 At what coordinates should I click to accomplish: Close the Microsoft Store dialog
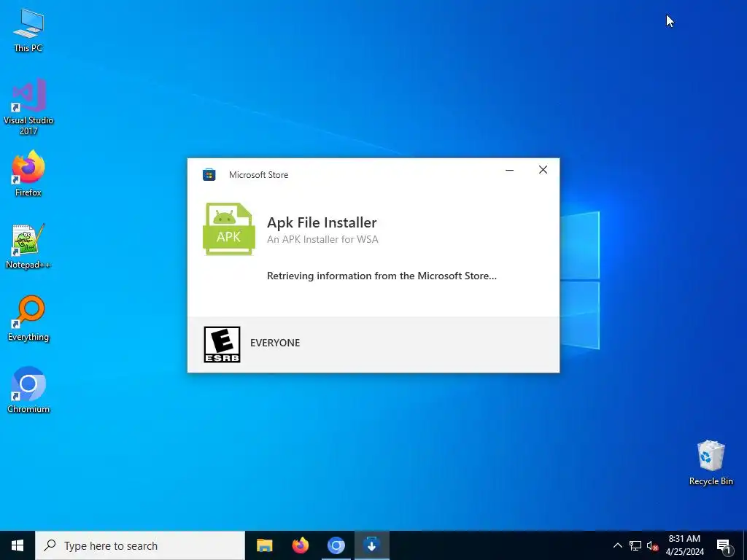pos(543,170)
